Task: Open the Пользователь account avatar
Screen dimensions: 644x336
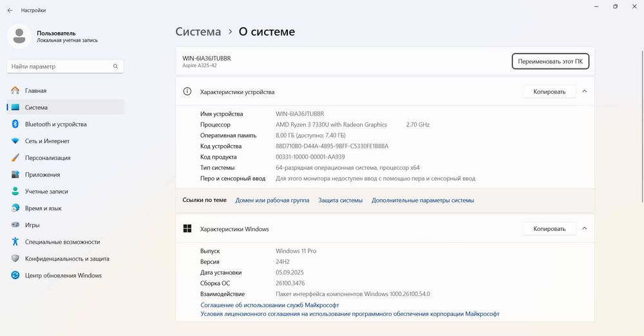Action: (19, 36)
